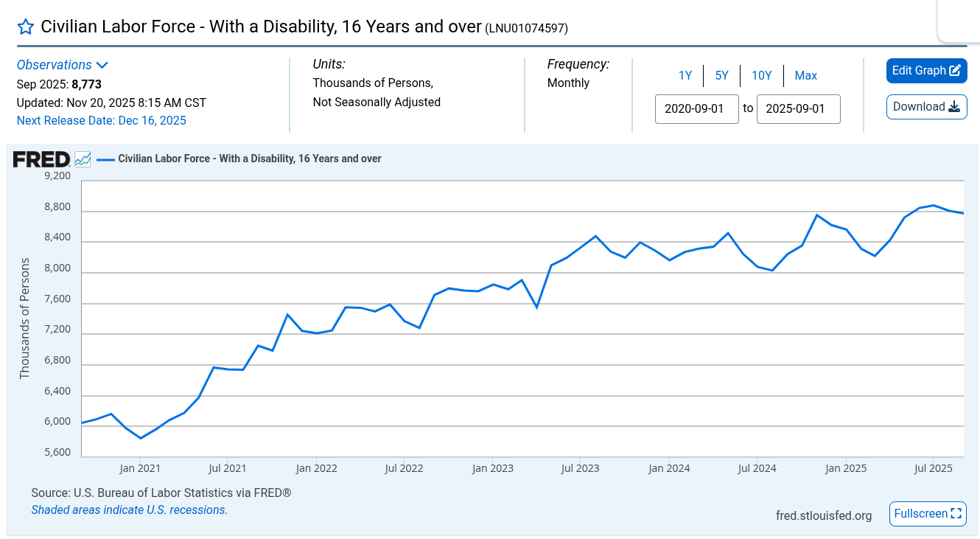Click the favorite star icon beside title
This screenshot has height=539, width=980.
pos(26,27)
